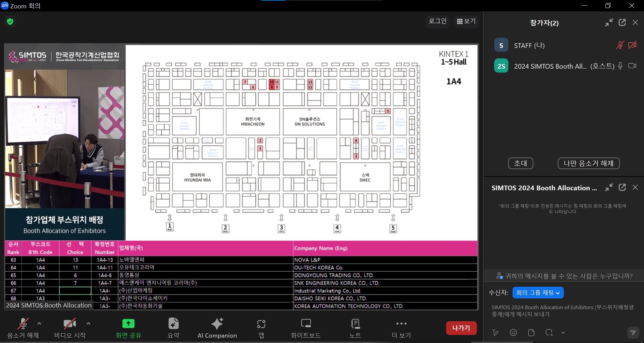Viewport: 644px width, 343px height.
Task: Click the green encryption shield icon
Action: [x=10, y=22]
